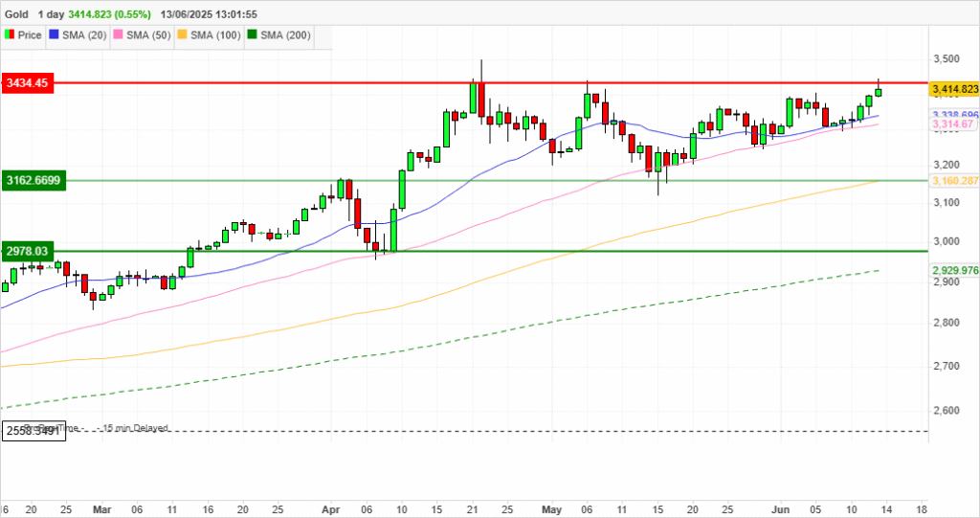980x518 pixels.
Task: Select the green 3162.6699 level label
Action: coord(33,181)
